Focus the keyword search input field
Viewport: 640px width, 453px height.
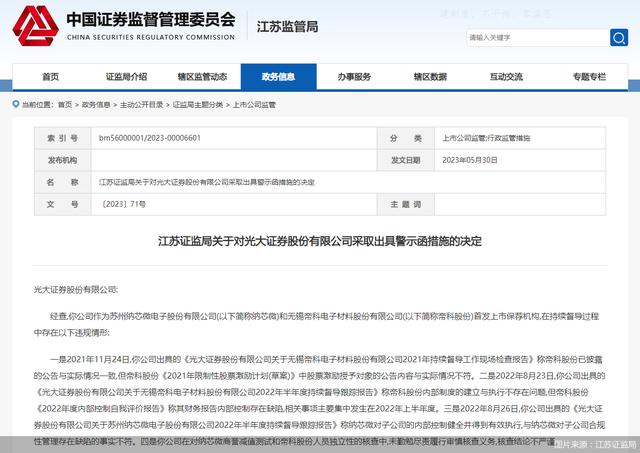click(538, 38)
